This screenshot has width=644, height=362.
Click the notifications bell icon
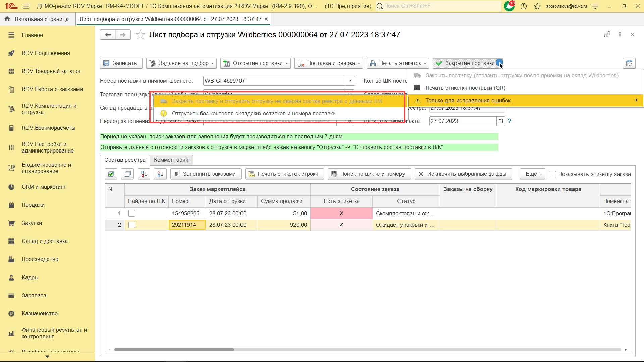tap(509, 6)
